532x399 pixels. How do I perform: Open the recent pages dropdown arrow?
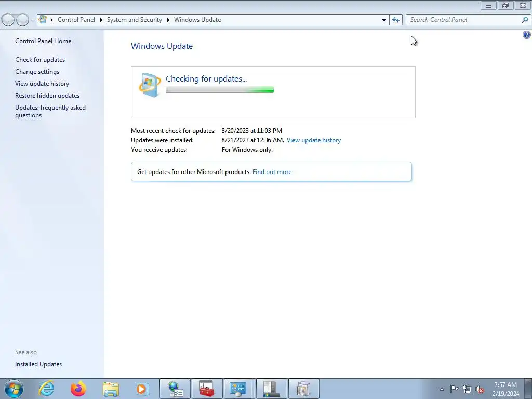pos(33,20)
